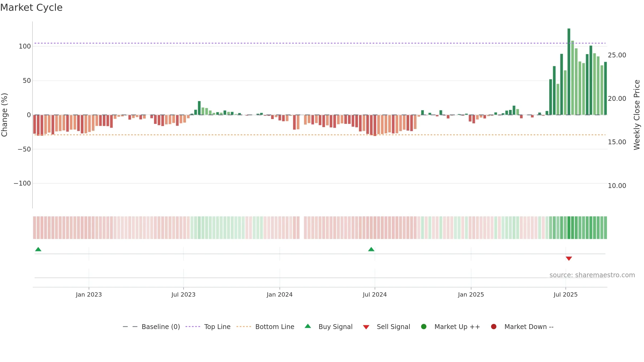
Task: Click the buy signal marker near Jul 2024
Action: click(x=371, y=249)
